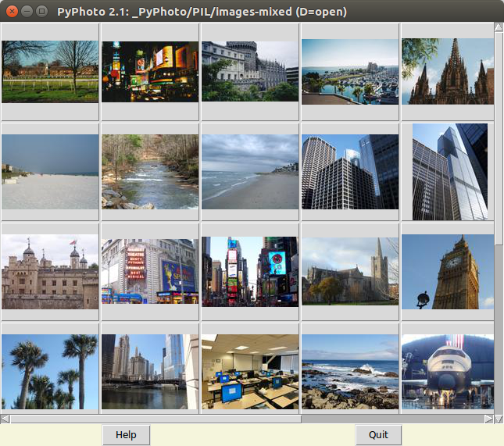The image size is (504, 446).
Task: Click the vertical scrollbar up arrow
Action: (499, 27)
